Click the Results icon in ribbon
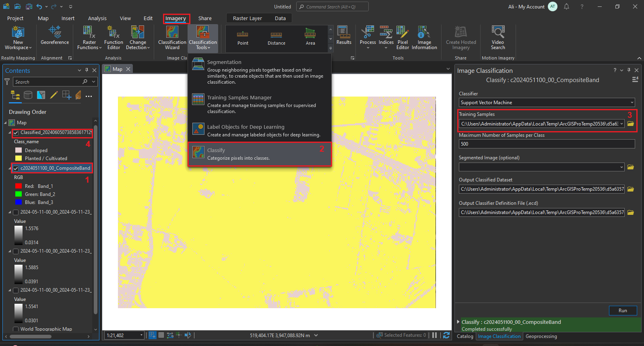 (344, 35)
